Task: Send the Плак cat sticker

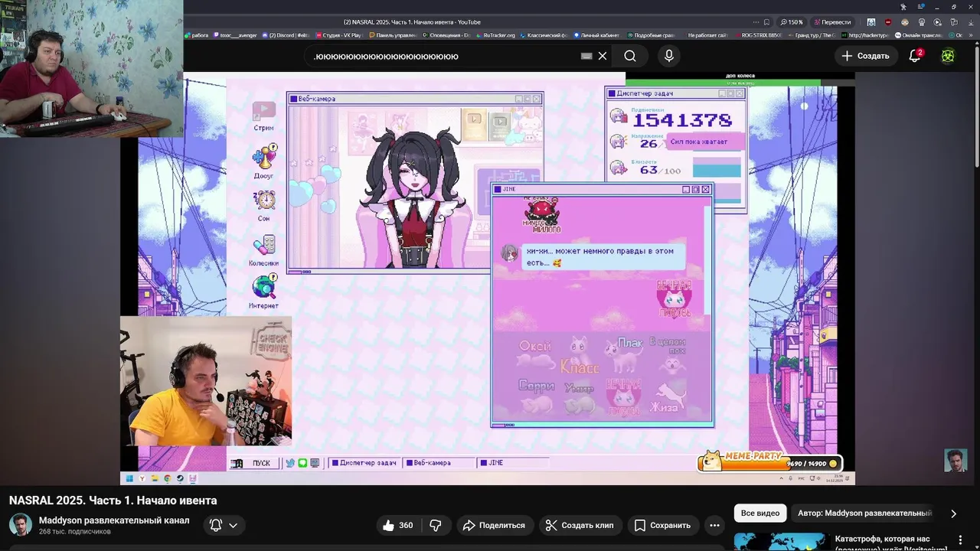Action: pyautogui.click(x=624, y=355)
